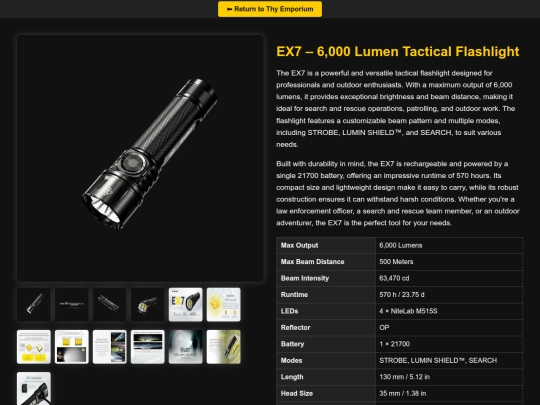View the beam spot comparison thumbnail

tap(72, 347)
